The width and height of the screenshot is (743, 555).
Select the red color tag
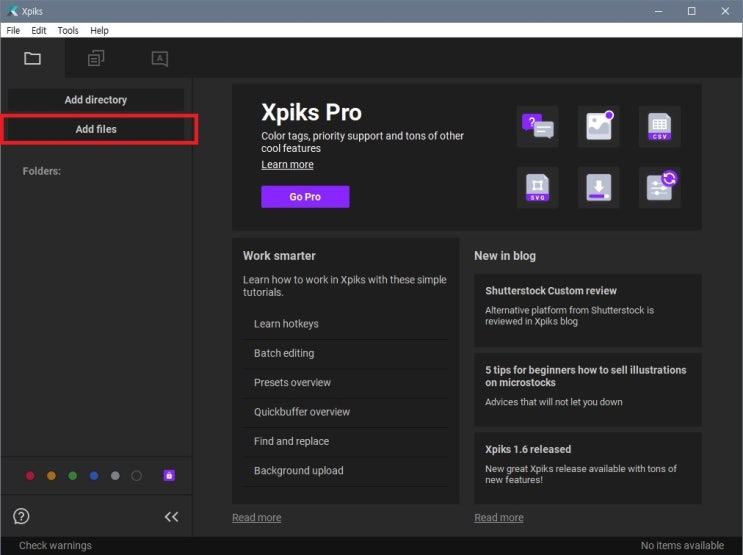[x=30, y=475]
